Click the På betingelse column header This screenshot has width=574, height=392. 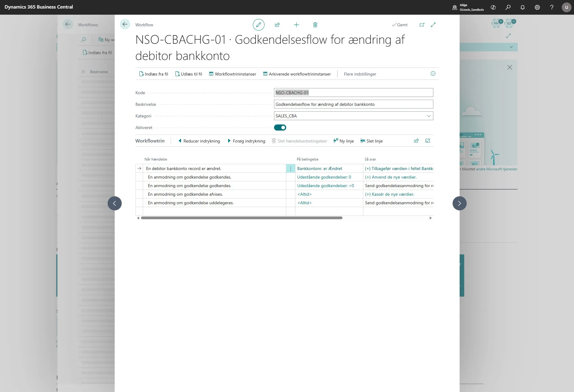click(308, 159)
